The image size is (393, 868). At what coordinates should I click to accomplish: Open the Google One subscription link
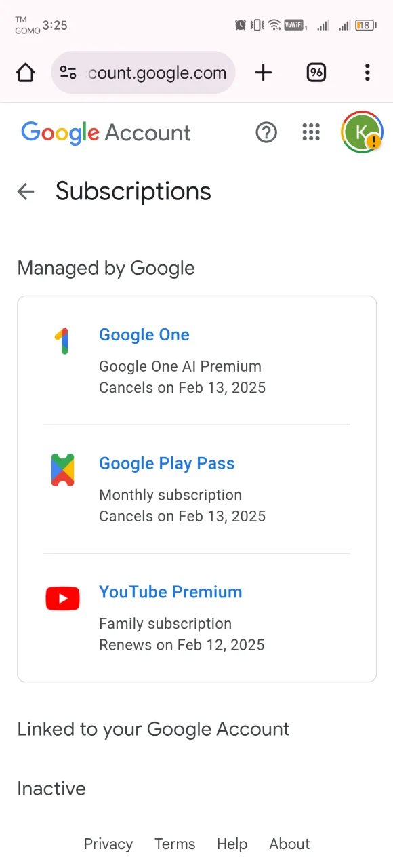[x=144, y=335]
